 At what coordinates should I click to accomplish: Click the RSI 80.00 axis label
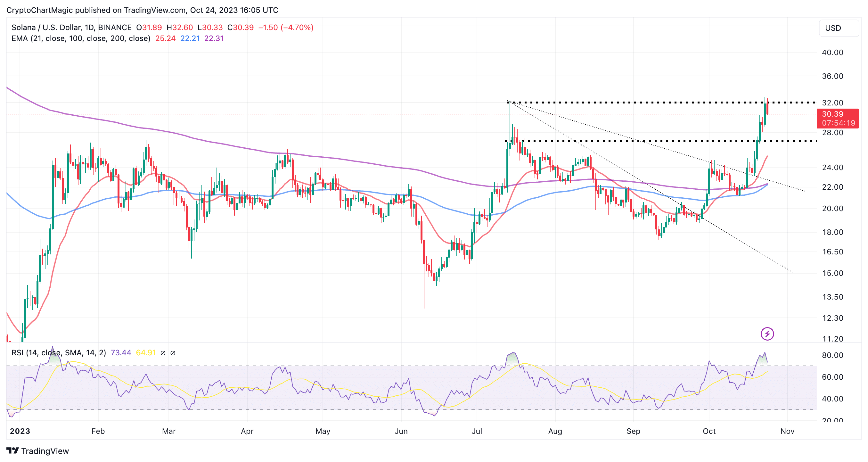[832, 355]
